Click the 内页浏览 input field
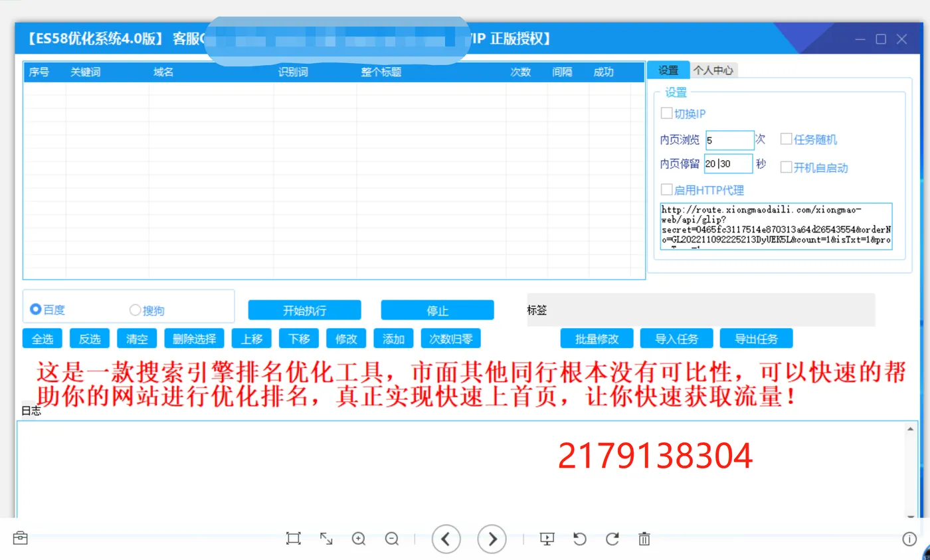The width and height of the screenshot is (930, 560). tap(729, 140)
